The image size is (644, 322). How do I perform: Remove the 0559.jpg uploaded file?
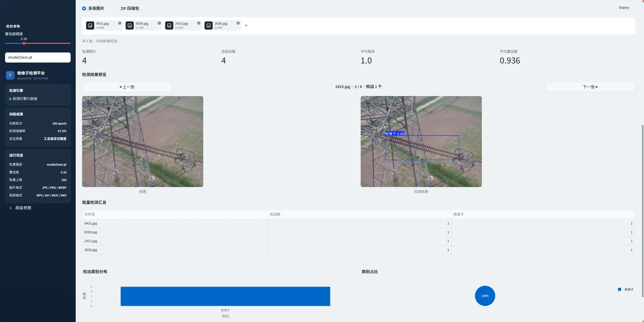point(159,23)
